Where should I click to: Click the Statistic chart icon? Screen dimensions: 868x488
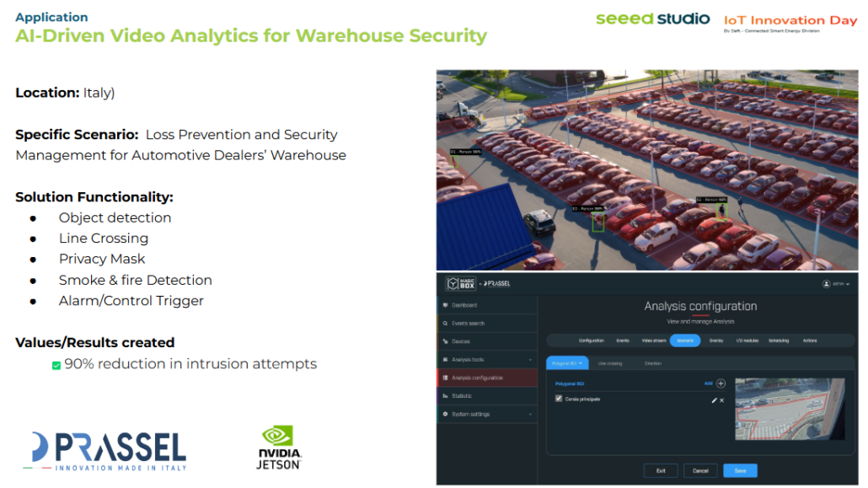(445, 396)
